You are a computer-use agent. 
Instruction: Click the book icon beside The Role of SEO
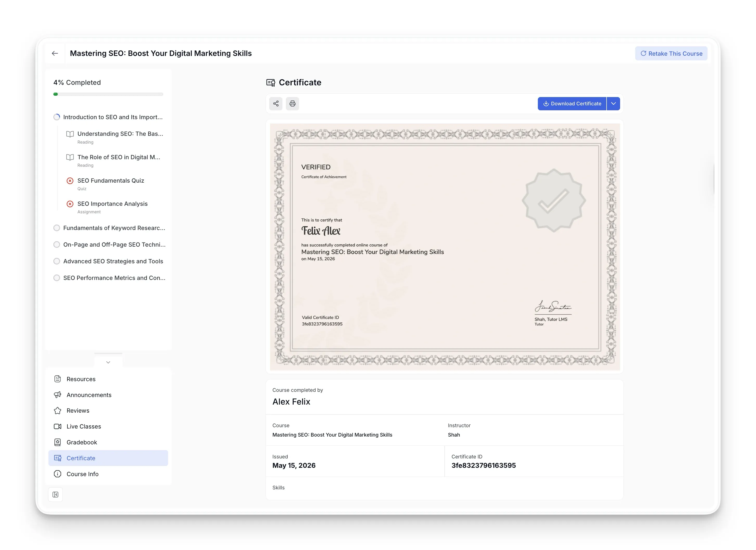pos(70,157)
